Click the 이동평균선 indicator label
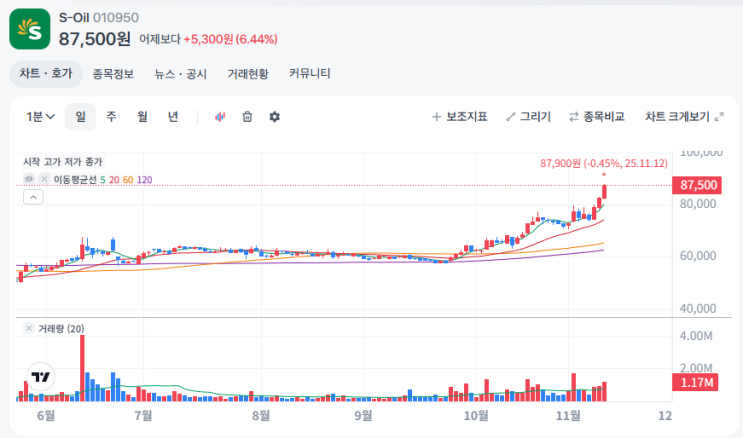Screen dimensions: 743x438 click(75, 180)
